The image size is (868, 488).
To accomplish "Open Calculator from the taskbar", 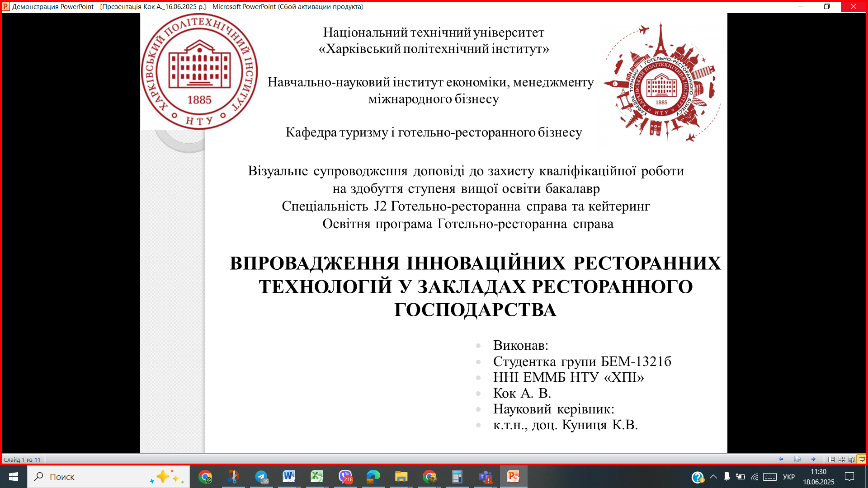I will [x=457, y=477].
